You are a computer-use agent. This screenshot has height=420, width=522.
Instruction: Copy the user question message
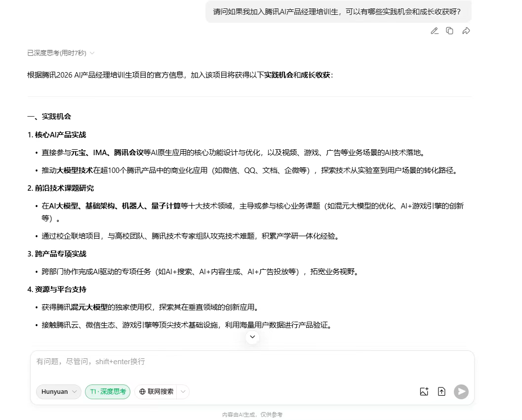point(449,31)
